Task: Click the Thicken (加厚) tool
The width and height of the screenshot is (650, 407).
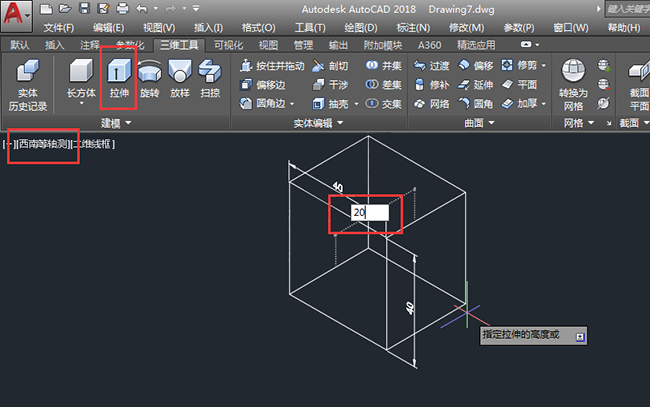Action: [x=519, y=103]
